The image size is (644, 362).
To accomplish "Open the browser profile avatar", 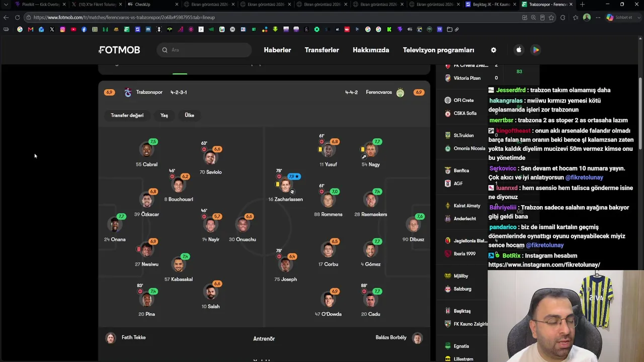I will pyautogui.click(x=587, y=17).
